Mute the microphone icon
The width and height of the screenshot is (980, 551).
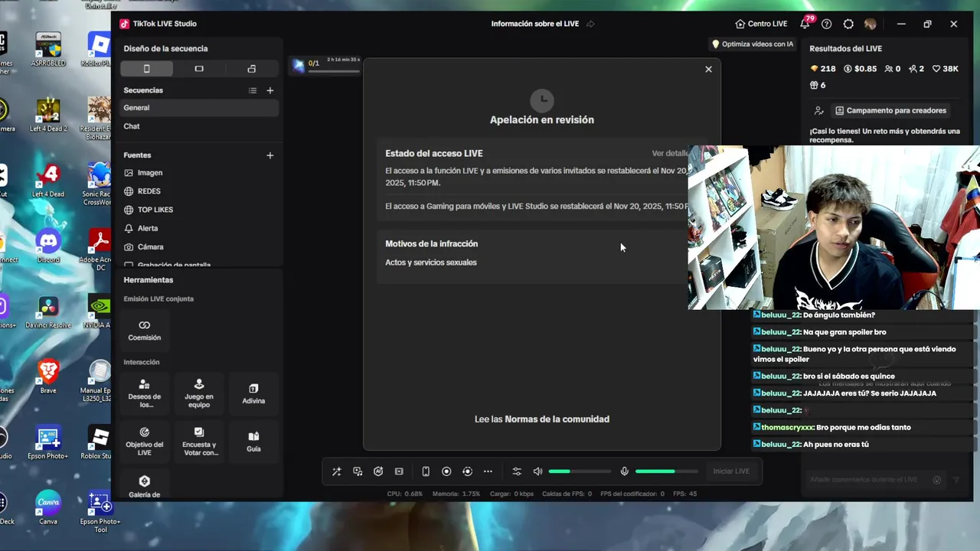[x=624, y=471]
